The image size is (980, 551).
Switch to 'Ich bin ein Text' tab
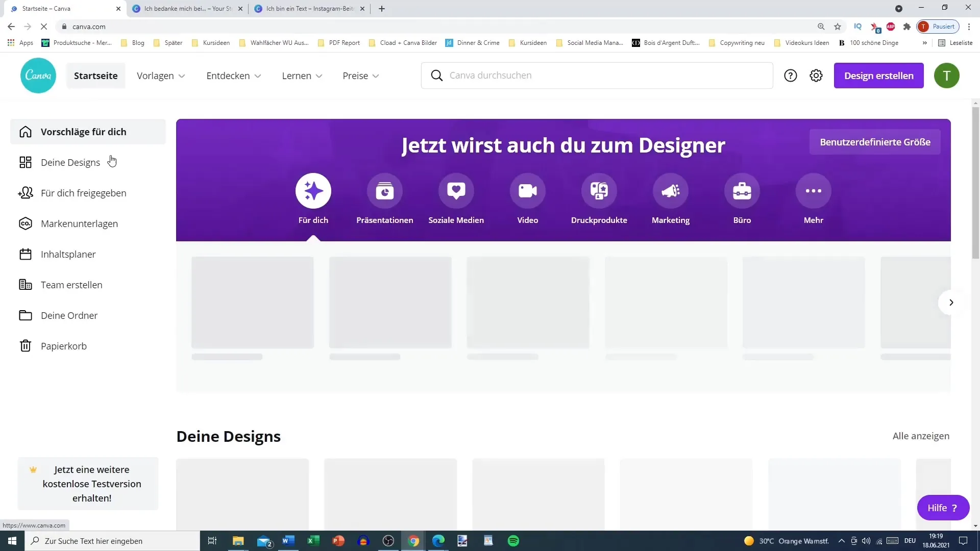click(x=309, y=9)
